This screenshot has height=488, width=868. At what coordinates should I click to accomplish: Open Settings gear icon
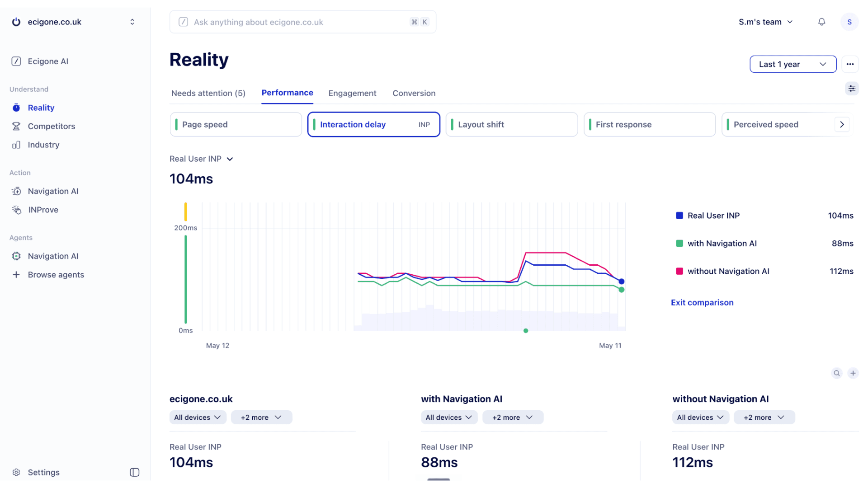pyautogui.click(x=16, y=472)
